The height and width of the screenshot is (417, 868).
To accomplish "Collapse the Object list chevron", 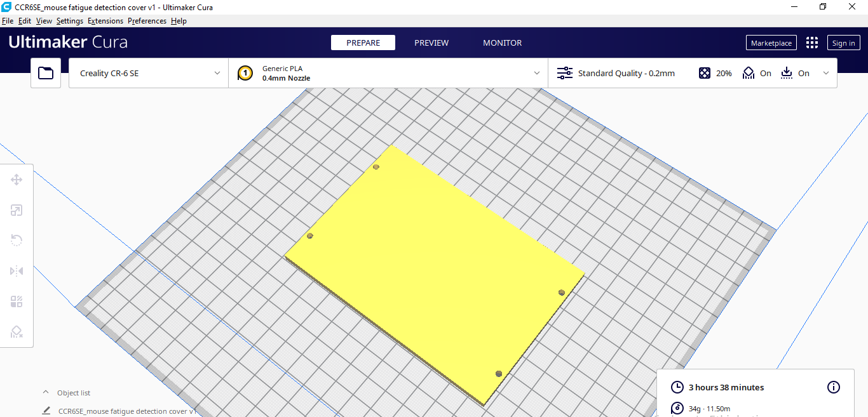I will [45, 392].
